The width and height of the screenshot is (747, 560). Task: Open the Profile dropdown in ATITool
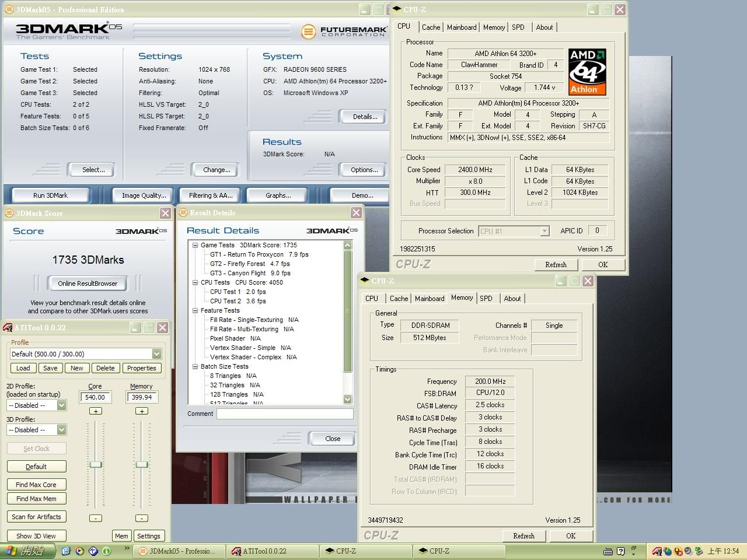(x=156, y=353)
